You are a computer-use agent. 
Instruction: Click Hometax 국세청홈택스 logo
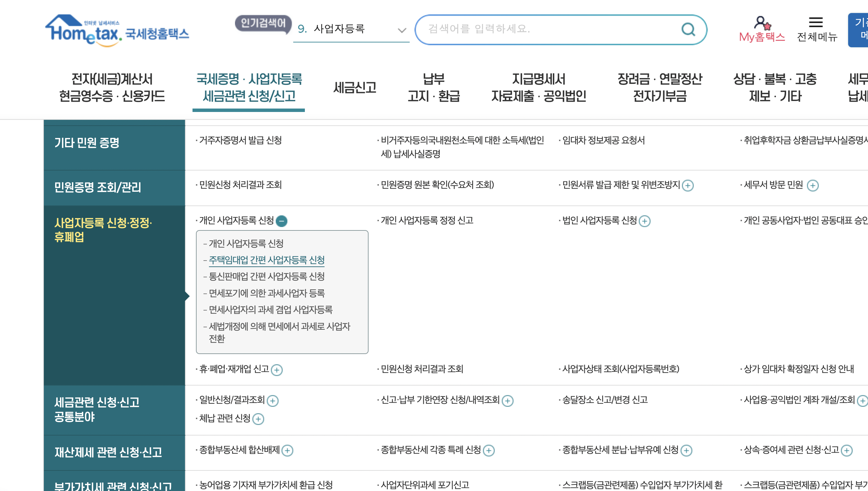[117, 31]
